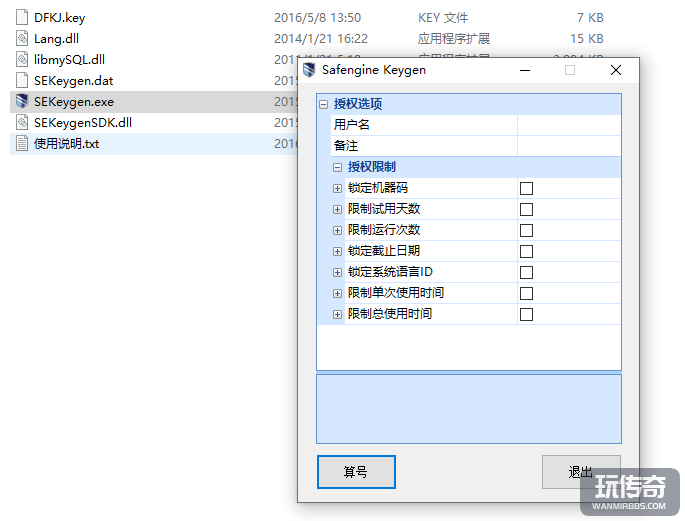Image resolution: width=685 pixels, height=521 pixels.
Task: Click the 2014/1/21 16:22 date cell
Action: pos(321,38)
